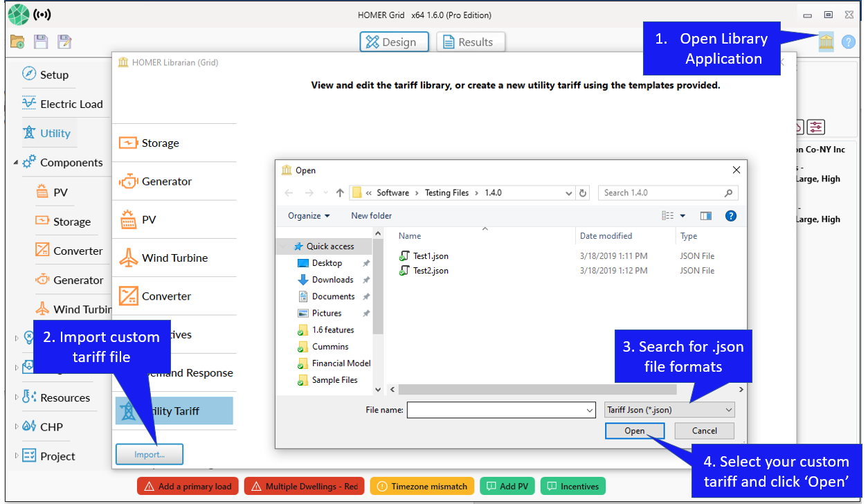
Task: Select Wind Turbine in the Librarian
Action: coord(174,258)
